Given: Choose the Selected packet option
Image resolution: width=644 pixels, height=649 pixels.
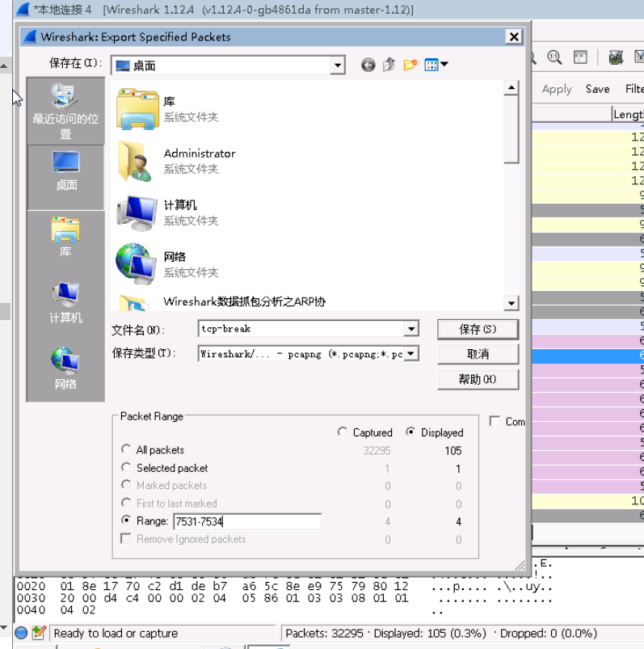Looking at the screenshot, I should (126, 467).
